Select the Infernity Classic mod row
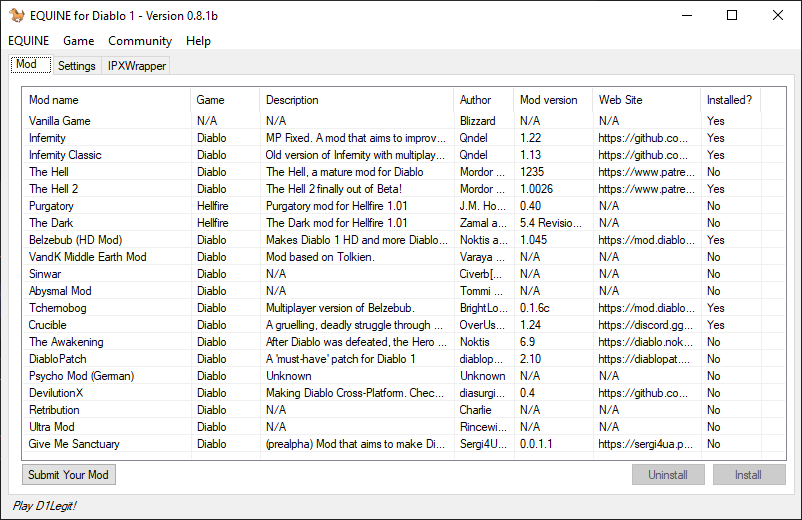This screenshot has width=802, height=520. [404, 154]
